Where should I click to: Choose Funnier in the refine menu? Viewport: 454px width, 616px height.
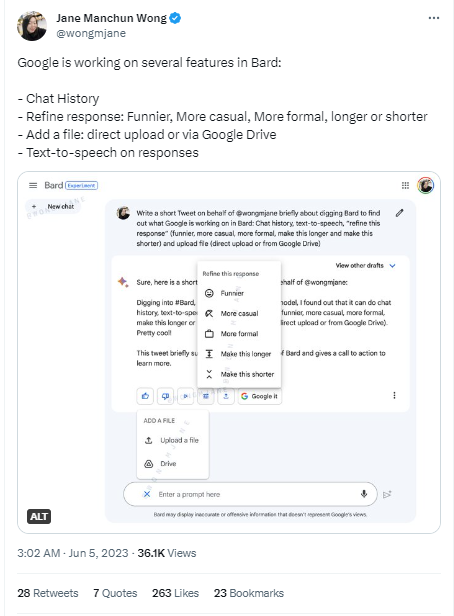(239, 293)
